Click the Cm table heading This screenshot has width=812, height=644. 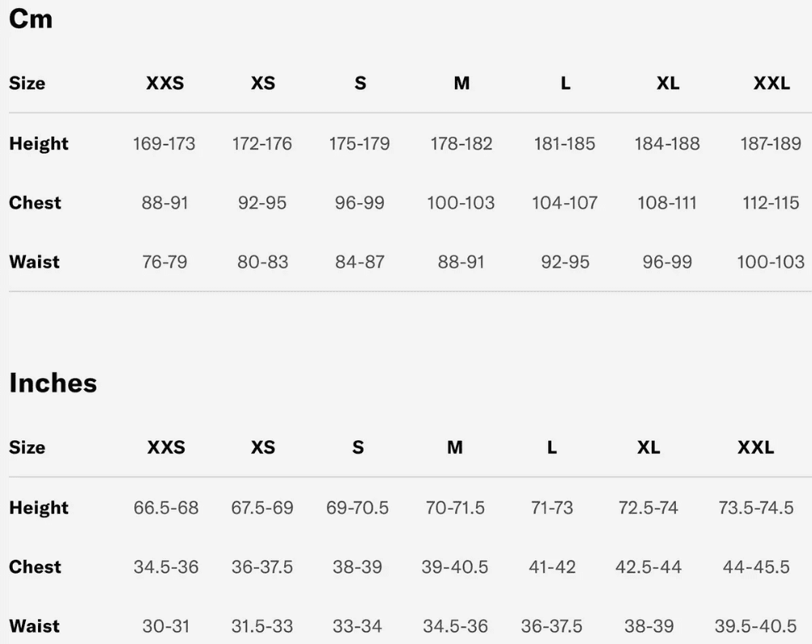coord(31,19)
